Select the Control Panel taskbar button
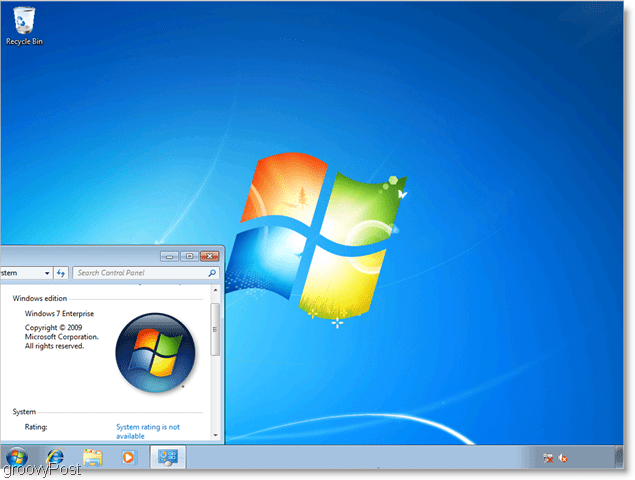This screenshot has width=635, height=480. [168, 457]
